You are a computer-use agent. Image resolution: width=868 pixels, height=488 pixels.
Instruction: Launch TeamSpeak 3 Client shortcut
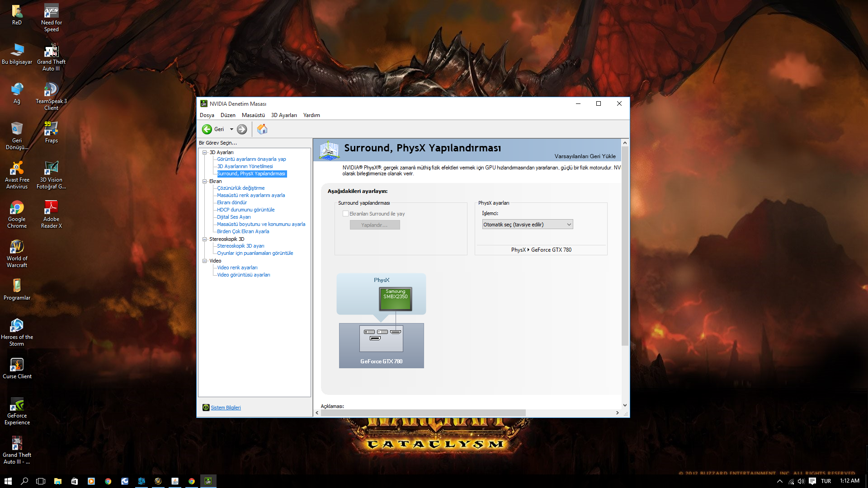[52, 97]
